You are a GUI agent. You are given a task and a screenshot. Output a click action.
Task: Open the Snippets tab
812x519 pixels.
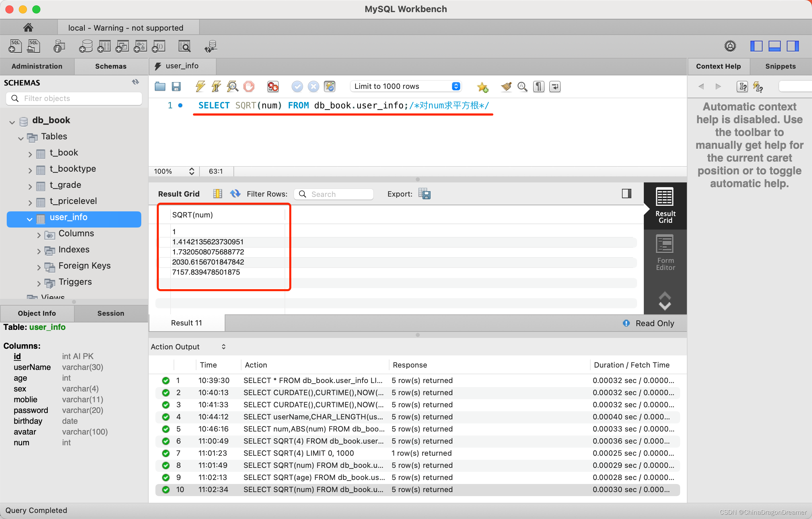[780, 66]
